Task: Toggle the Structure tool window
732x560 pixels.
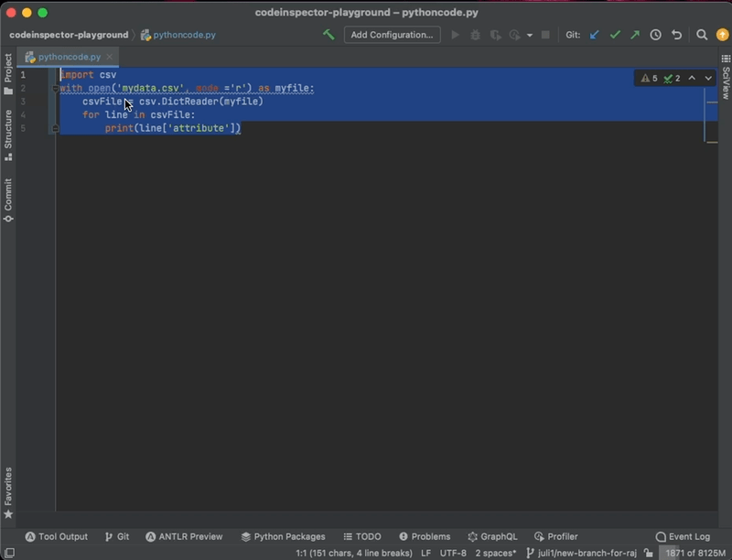Action: click(8, 135)
